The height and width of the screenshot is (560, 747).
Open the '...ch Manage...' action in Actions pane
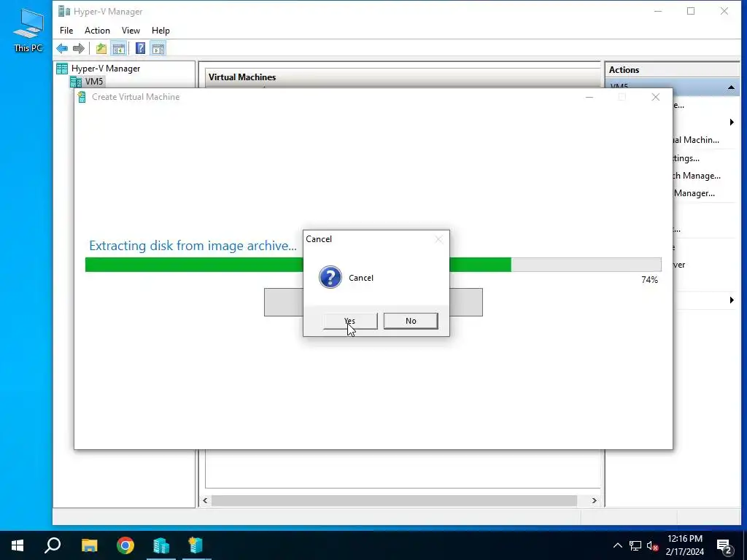[x=697, y=176]
